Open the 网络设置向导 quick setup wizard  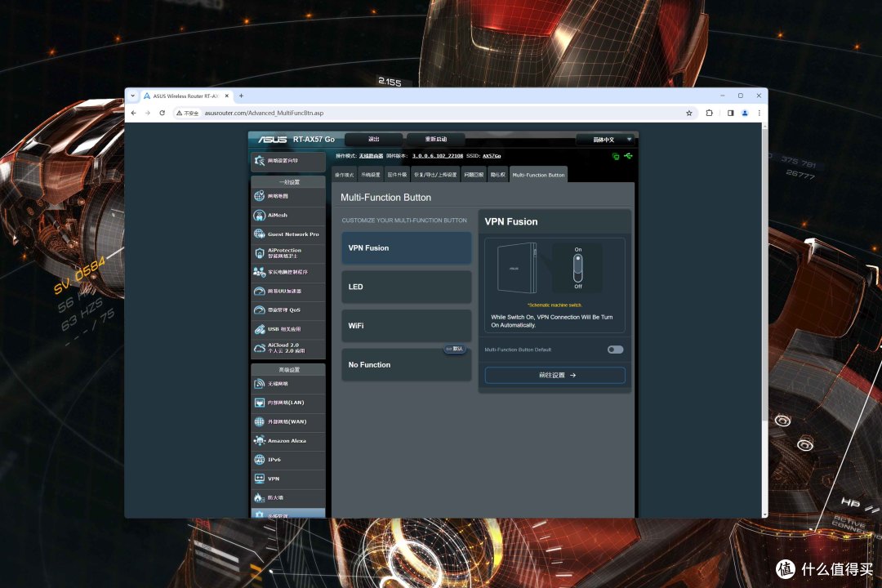pyautogui.click(x=288, y=161)
